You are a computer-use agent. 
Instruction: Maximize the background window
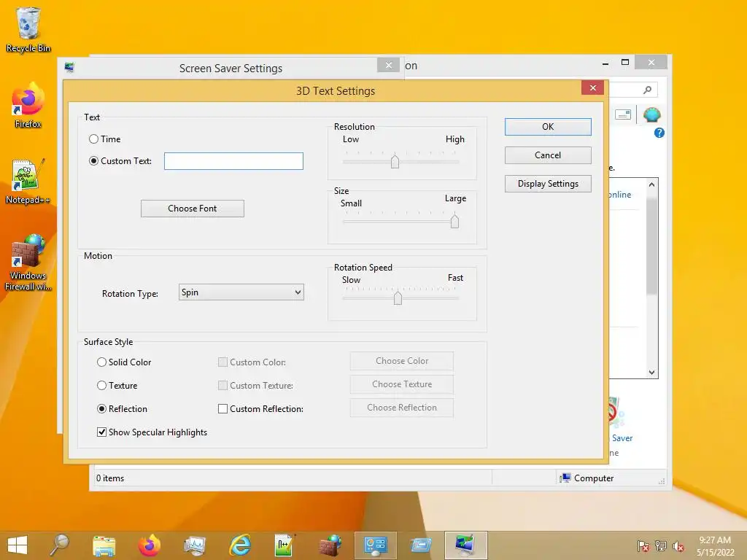(x=625, y=63)
